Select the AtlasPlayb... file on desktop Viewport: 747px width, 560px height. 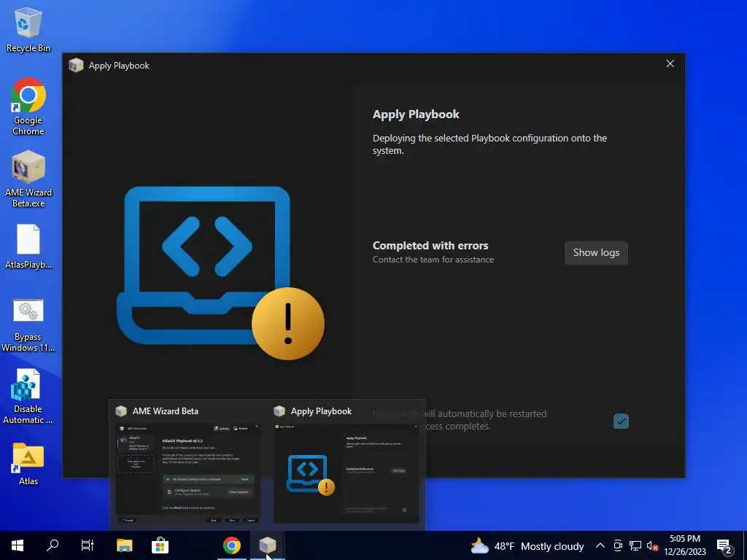(x=28, y=246)
